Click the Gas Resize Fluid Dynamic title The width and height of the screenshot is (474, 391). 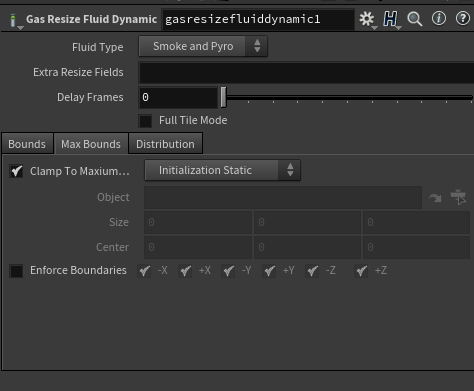[92, 19]
